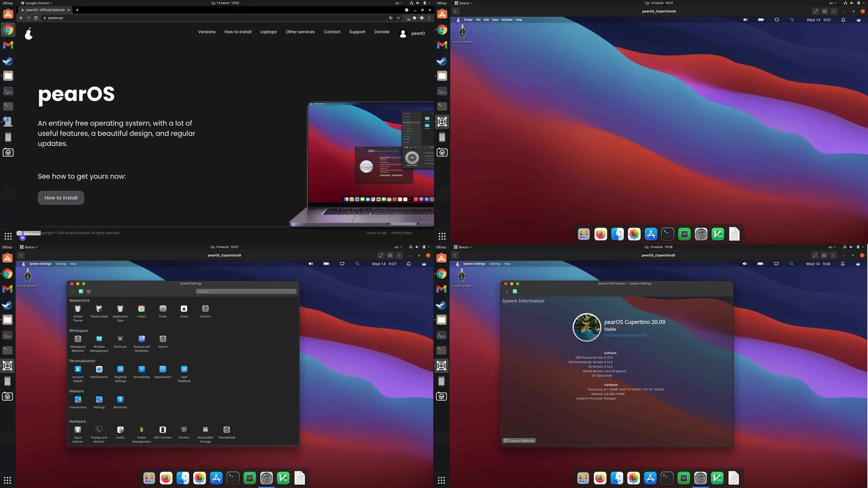
Task: Click the Donate navigation link
Action: coord(381,32)
